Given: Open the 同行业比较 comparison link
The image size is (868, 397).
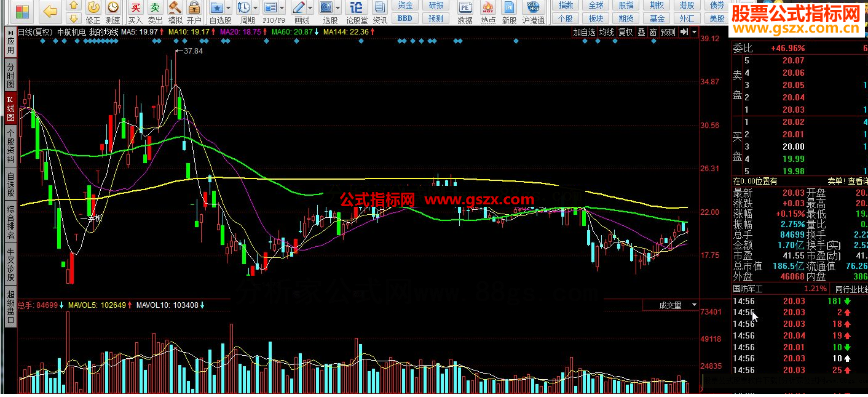Looking at the screenshot, I should point(850,288).
